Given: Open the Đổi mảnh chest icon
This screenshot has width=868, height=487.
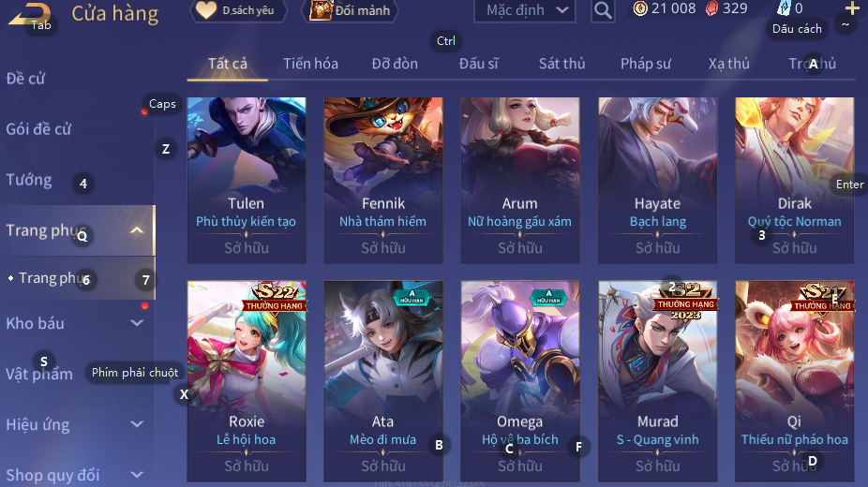Looking at the screenshot, I should [321, 10].
